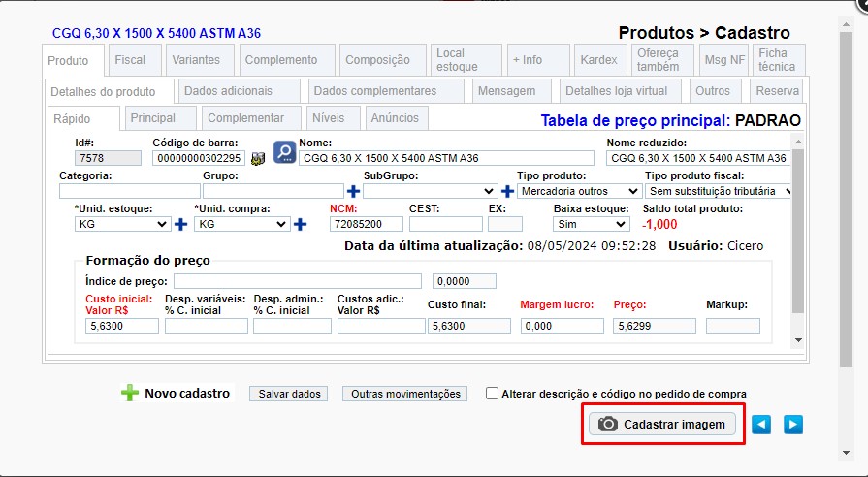Image resolution: width=868 pixels, height=477 pixels.
Task: Go to next product with right arrow
Action: click(x=793, y=425)
